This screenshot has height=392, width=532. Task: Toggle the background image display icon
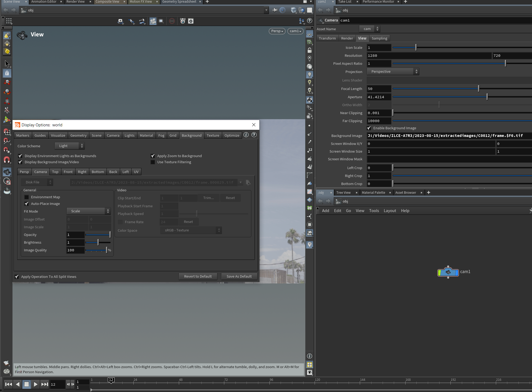coord(310,233)
